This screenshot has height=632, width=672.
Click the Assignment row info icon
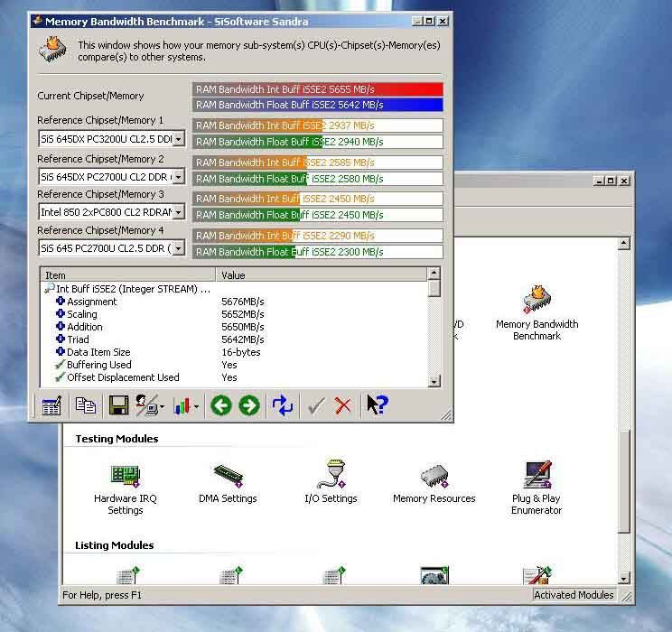pos(61,302)
